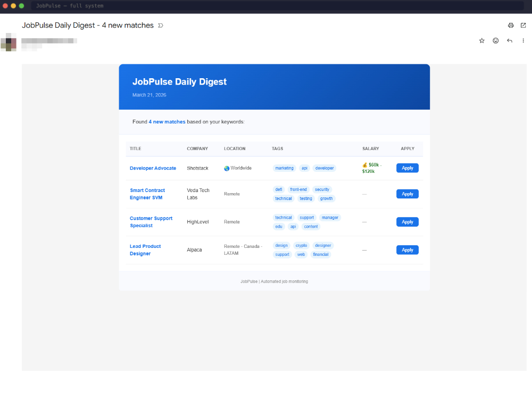Open the email in a new window
532x399 pixels.
tap(523, 26)
